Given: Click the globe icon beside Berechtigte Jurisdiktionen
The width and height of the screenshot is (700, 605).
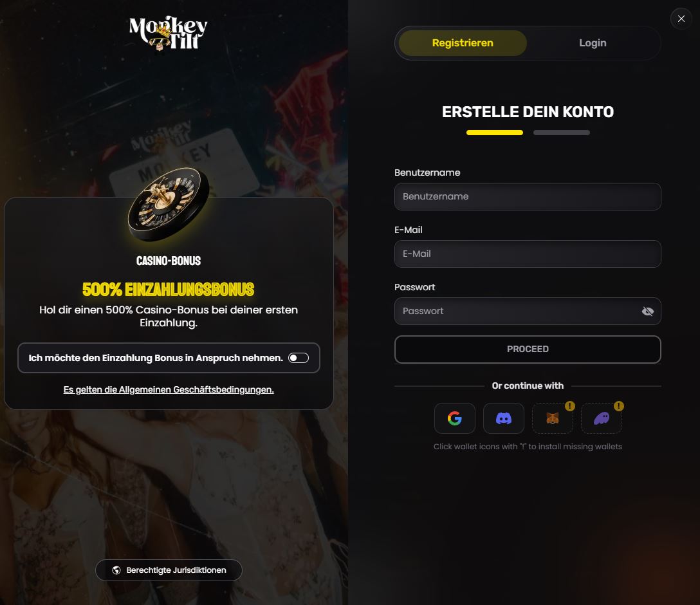Looking at the screenshot, I should (x=116, y=570).
